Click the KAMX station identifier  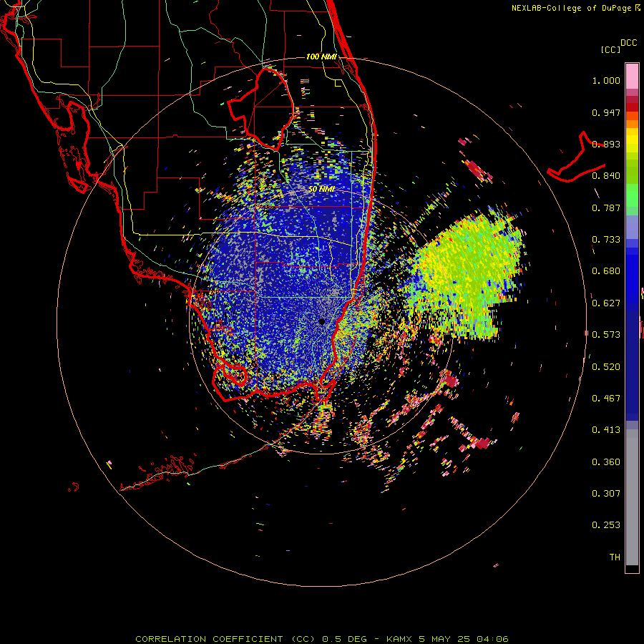point(399,639)
